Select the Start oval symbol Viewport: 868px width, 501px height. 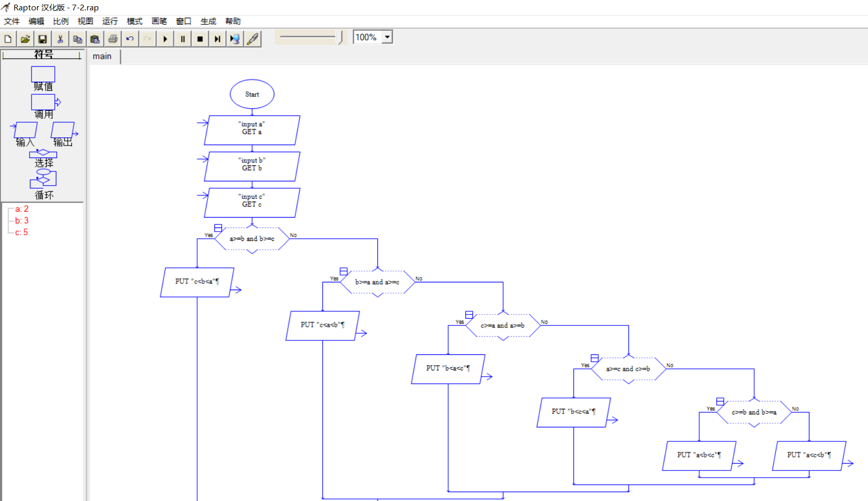pyautogui.click(x=252, y=94)
